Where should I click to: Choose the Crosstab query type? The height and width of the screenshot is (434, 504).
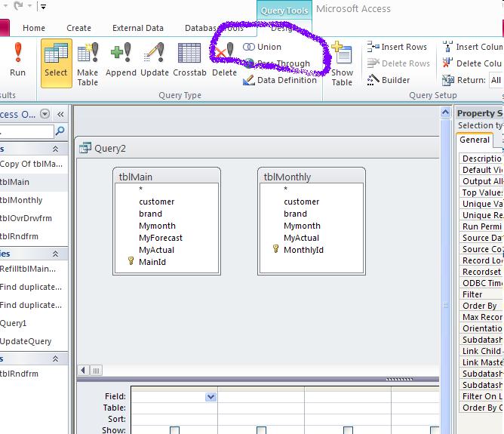(x=189, y=60)
